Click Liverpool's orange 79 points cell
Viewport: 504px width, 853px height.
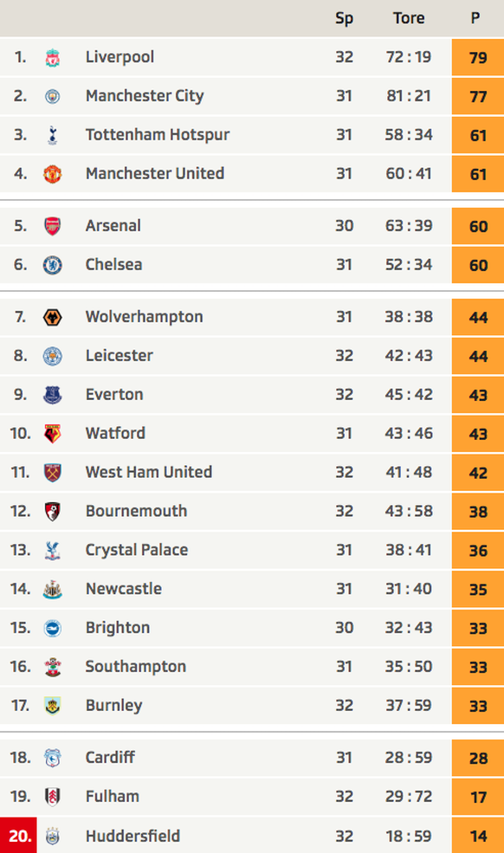tap(478, 57)
